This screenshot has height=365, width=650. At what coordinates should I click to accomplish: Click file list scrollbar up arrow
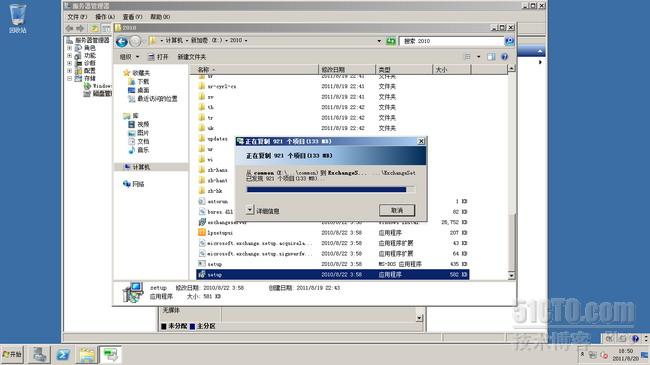pyautogui.click(x=512, y=68)
